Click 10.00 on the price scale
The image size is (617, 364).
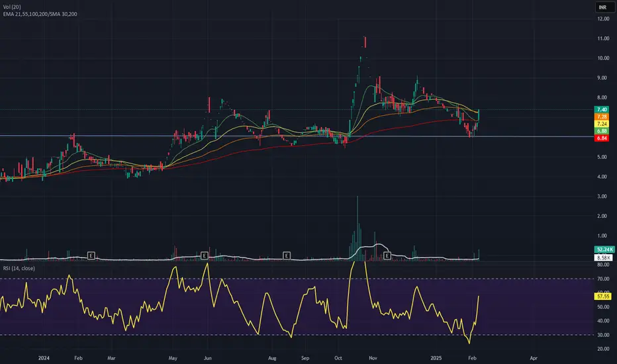(x=603, y=58)
